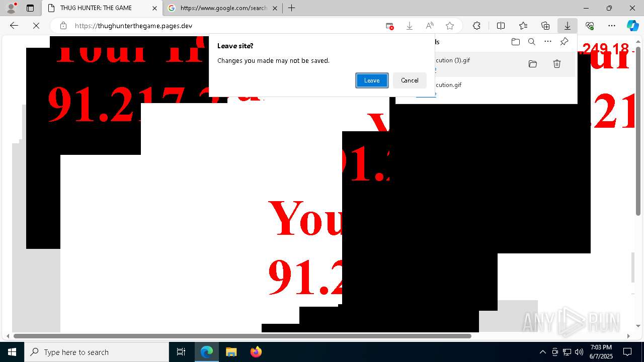Open more options in Downloads panel

point(548,42)
